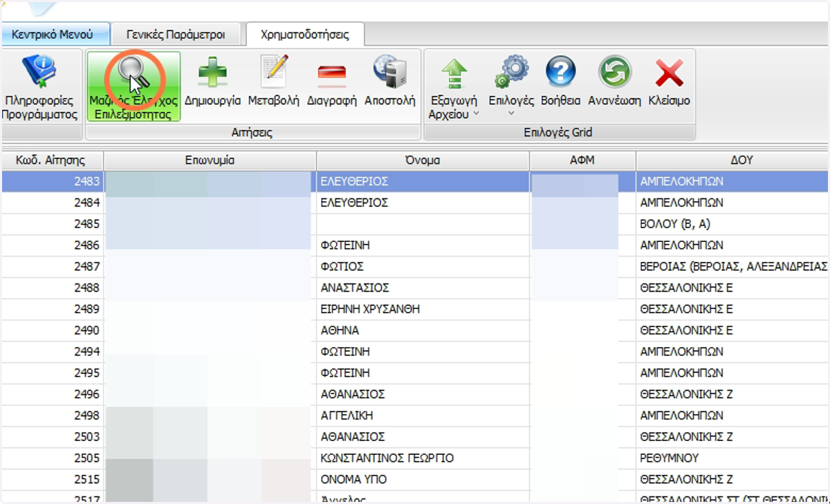Sort by Όνομα column header
Viewport: 830px width, 504px height.
(423, 160)
